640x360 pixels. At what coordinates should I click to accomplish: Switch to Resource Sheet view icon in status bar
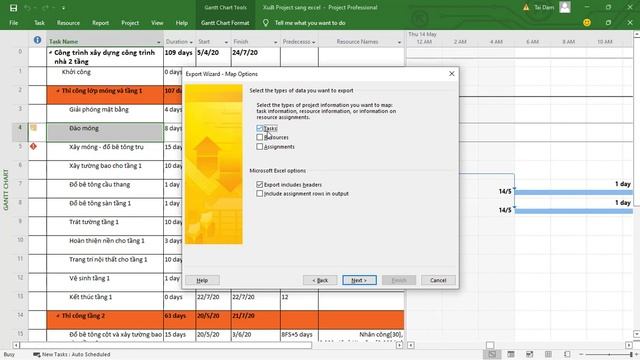click(x=548, y=354)
